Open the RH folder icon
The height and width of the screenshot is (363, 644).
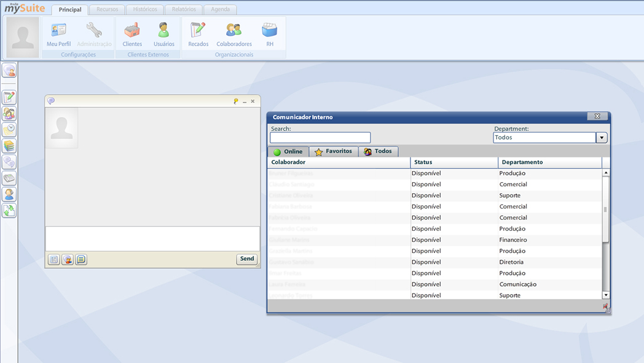pyautogui.click(x=269, y=34)
